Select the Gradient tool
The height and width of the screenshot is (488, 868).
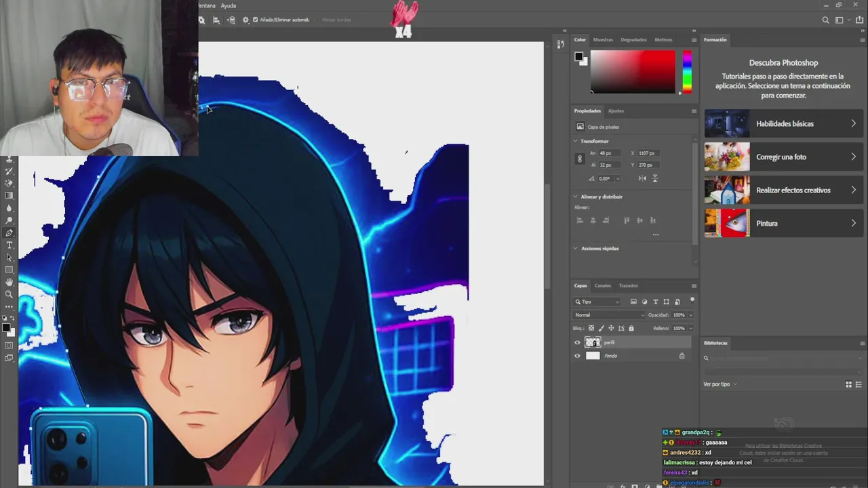pyautogui.click(x=9, y=195)
